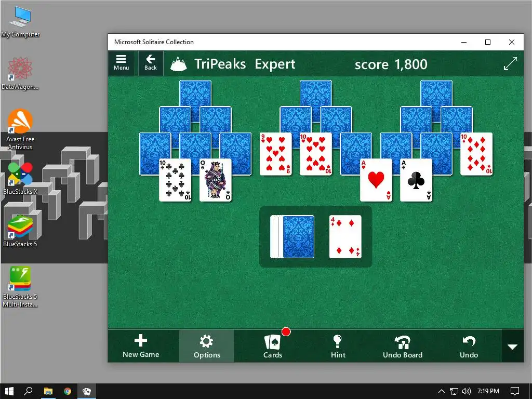Minimize the Solitaire Collection window

[464, 42]
